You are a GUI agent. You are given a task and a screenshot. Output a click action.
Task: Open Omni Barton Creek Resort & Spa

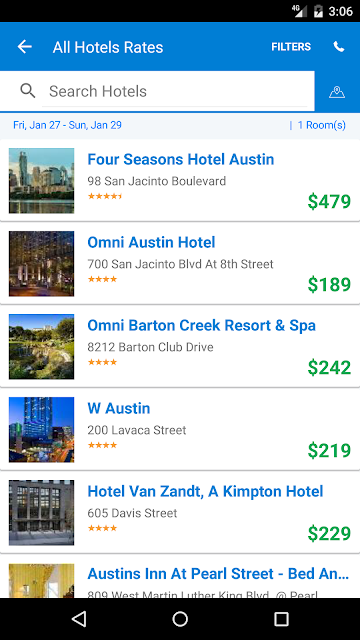(180, 347)
